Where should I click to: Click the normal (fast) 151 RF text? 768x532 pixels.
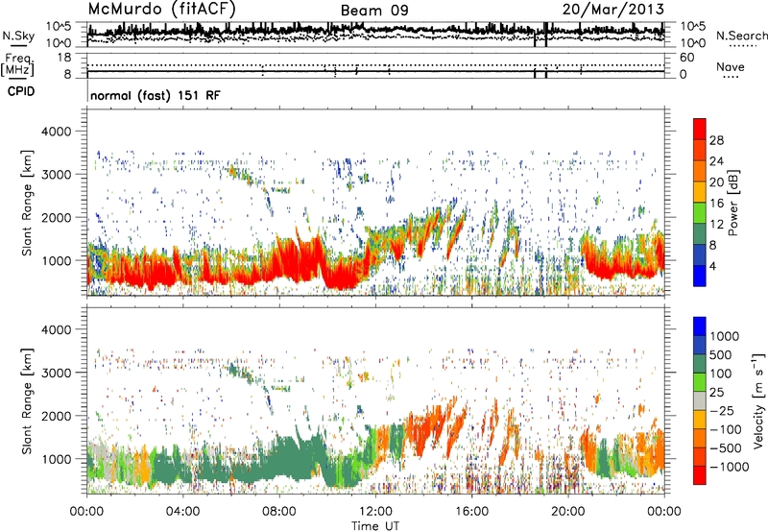pos(156,95)
